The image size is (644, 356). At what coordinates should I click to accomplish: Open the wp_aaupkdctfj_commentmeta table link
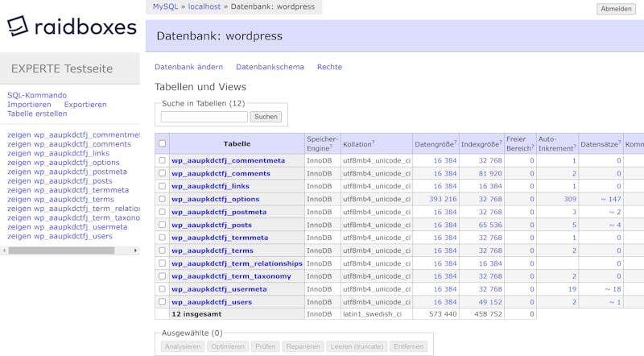coord(229,160)
